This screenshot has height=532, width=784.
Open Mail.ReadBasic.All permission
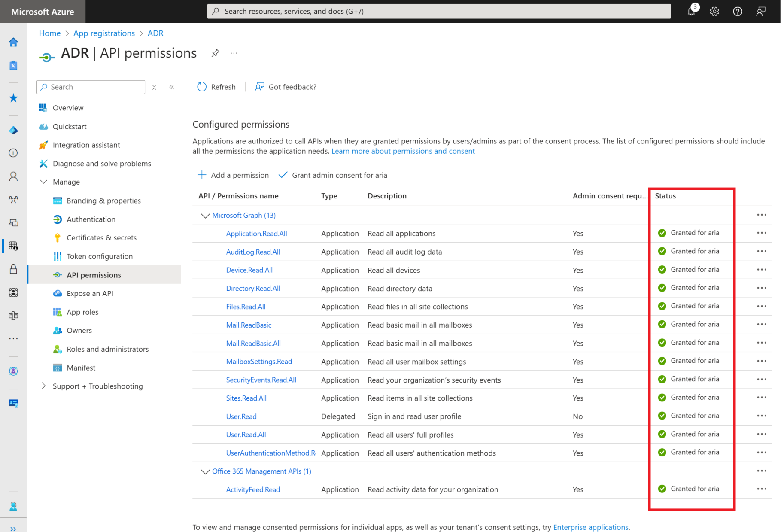point(253,344)
